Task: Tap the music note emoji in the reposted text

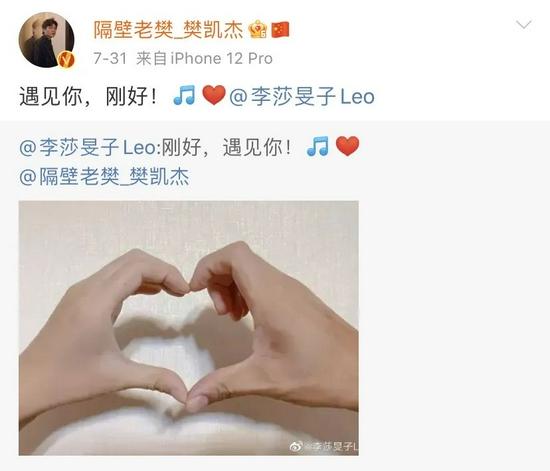Action: [318, 146]
